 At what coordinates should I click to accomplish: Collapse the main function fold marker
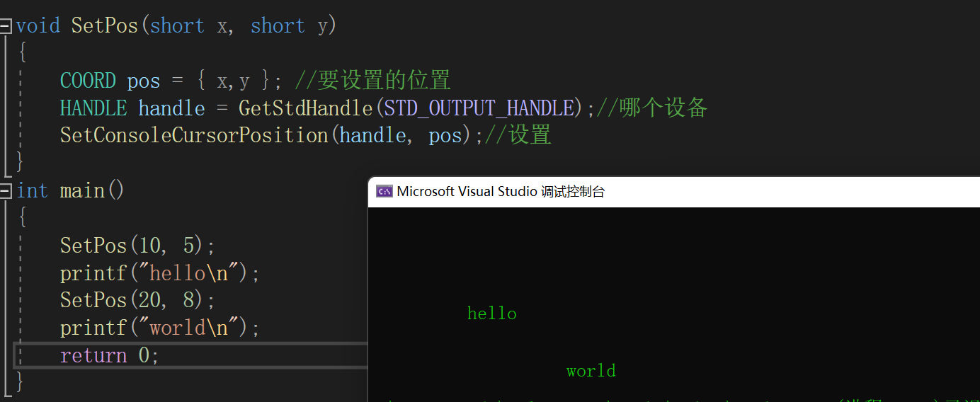click(5, 191)
